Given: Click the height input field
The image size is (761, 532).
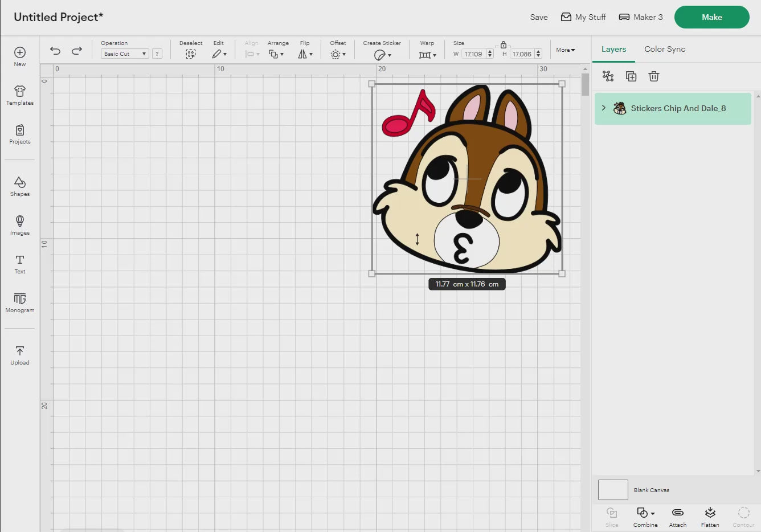Looking at the screenshot, I should tap(522, 54).
